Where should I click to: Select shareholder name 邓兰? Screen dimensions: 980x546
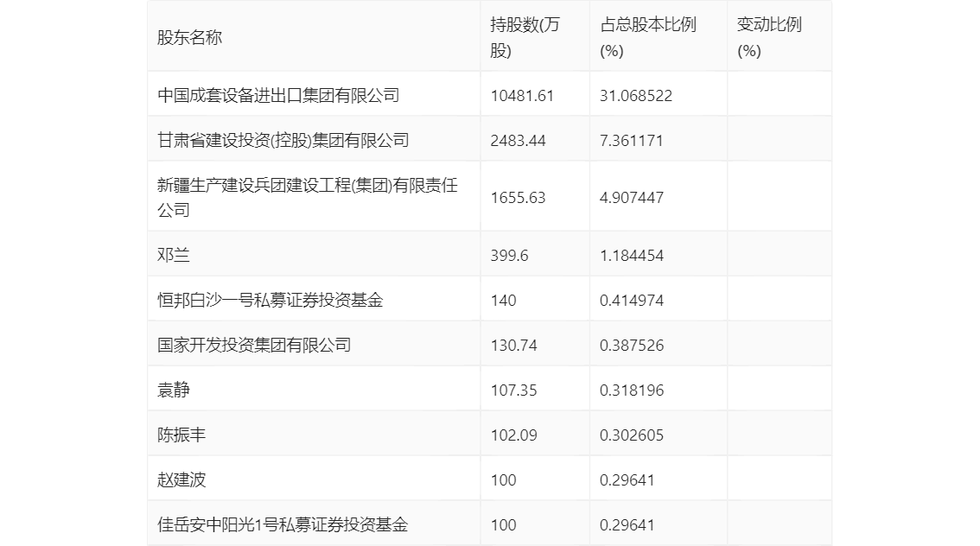click(173, 256)
